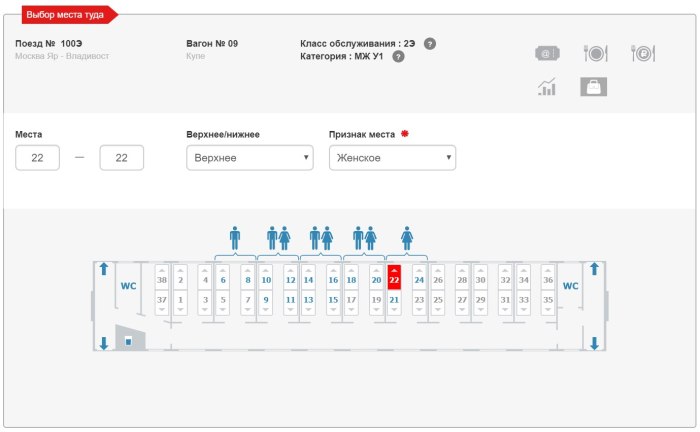Click carriage type Купе
Image resolution: width=700 pixels, height=432 pixels.
click(x=196, y=56)
